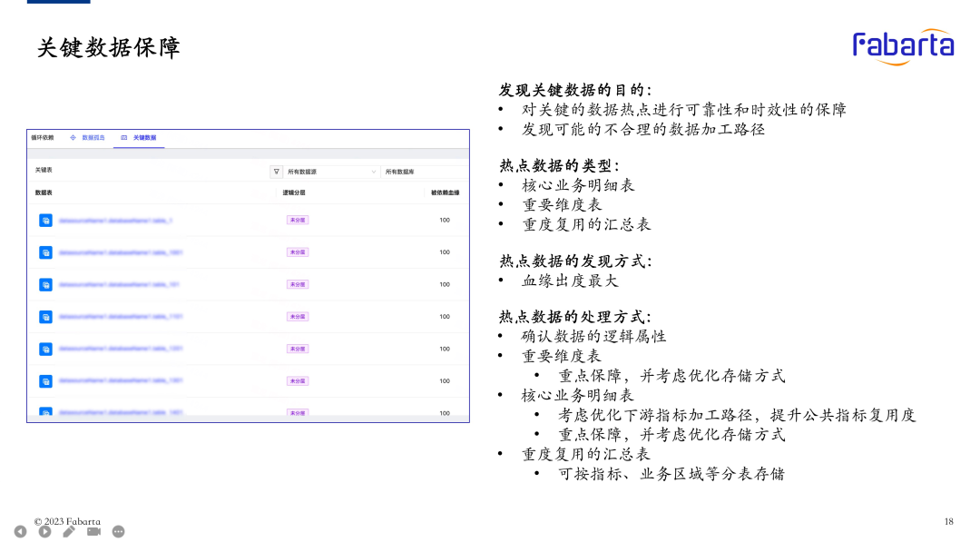
Task: Click the 未分层 tag in the fifth row
Action: pyautogui.click(x=298, y=349)
